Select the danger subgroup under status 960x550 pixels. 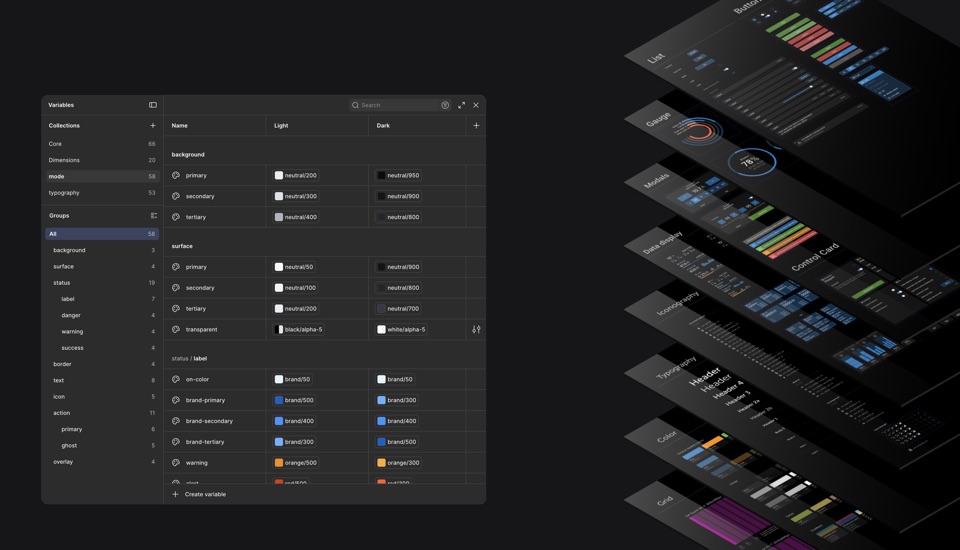[x=102, y=315]
